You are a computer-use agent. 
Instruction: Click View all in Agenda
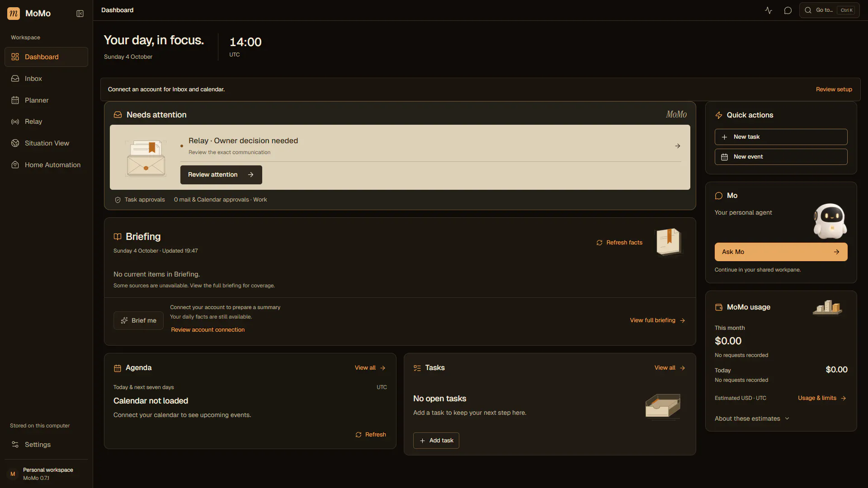pos(370,368)
